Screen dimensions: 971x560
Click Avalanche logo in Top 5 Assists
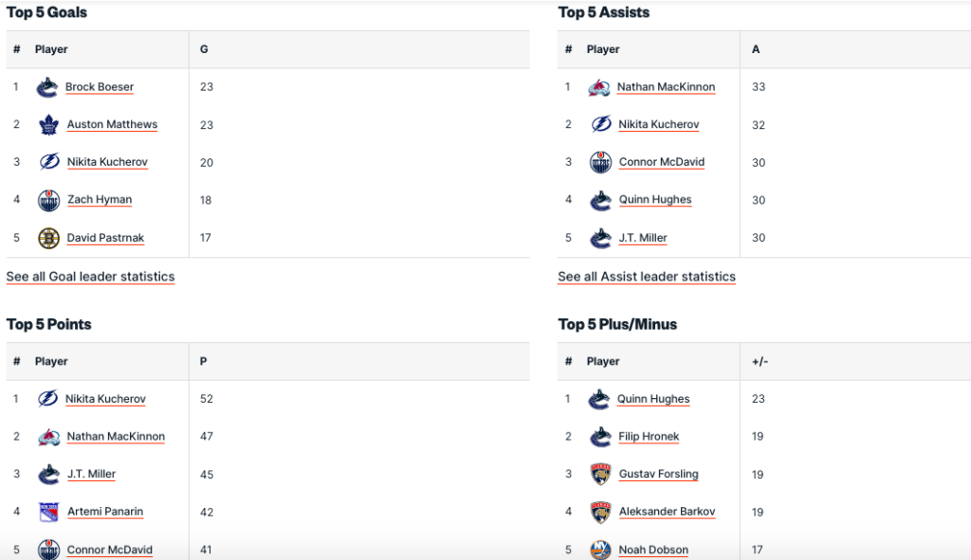click(599, 87)
